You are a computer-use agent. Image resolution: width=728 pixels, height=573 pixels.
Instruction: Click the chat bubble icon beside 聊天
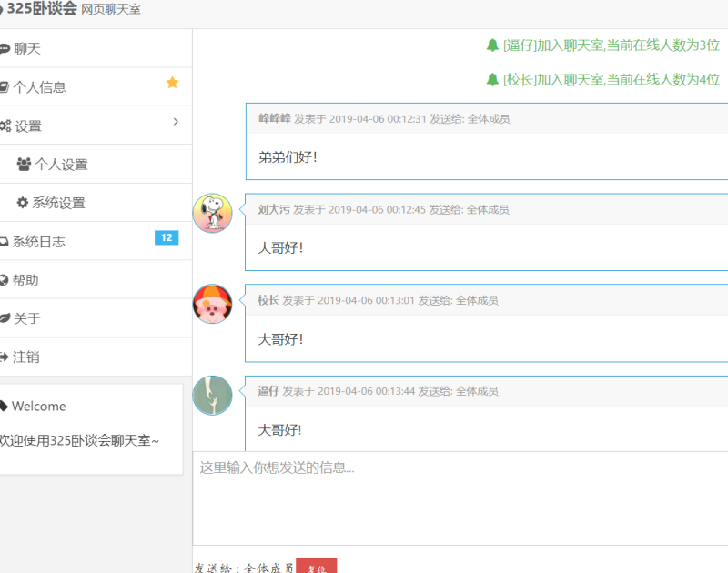pos(5,49)
